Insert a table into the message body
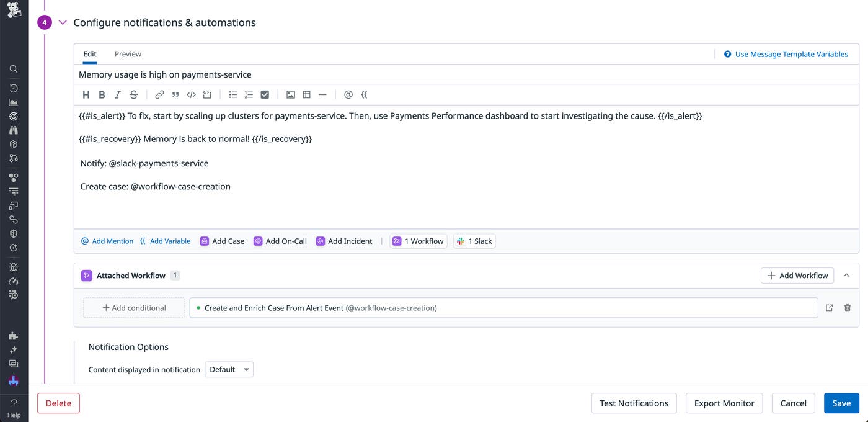 click(306, 94)
